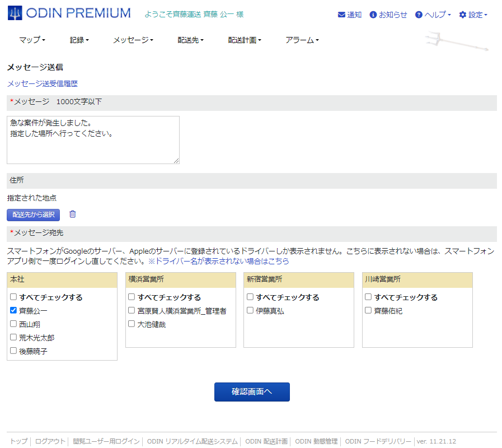
Task: Check the 齊藤佑紀 checkbox in 川崎営業所
Action: (x=368, y=310)
